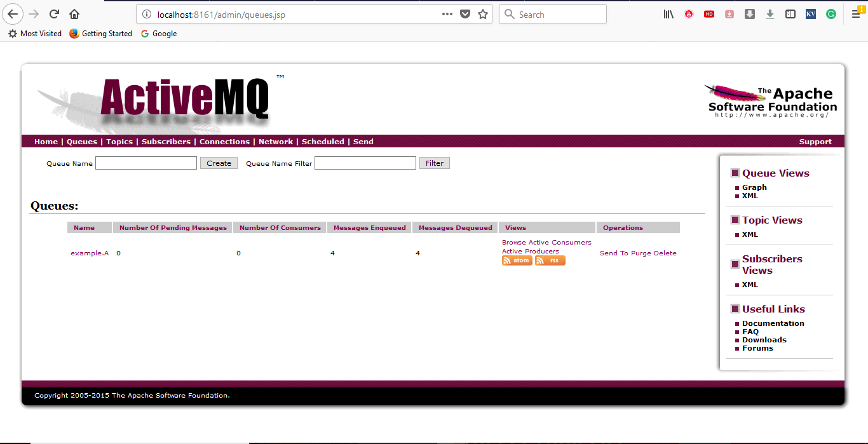The width and height of the screenshot is (868, 444).
Task: Open Graph under Queue Views
Action: pyautogui.click(x=754, y=187)
